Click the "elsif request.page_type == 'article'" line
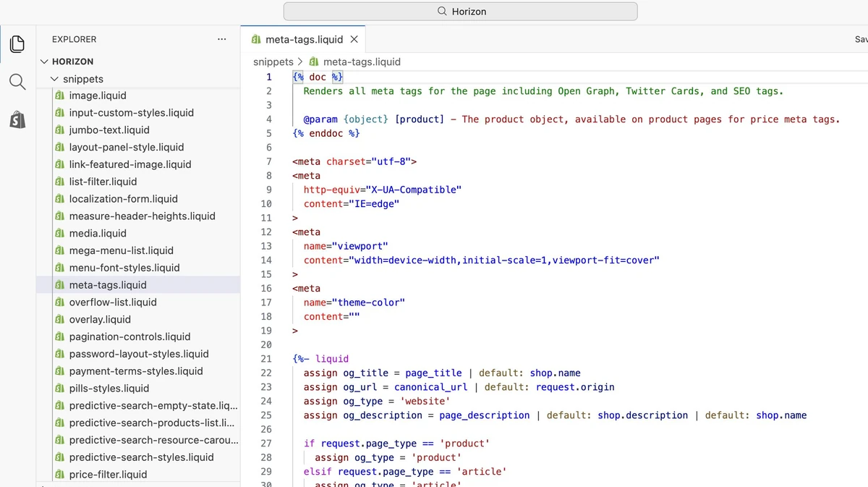Image resolution: width=868 pixels, height=487 pixels. 405,472
